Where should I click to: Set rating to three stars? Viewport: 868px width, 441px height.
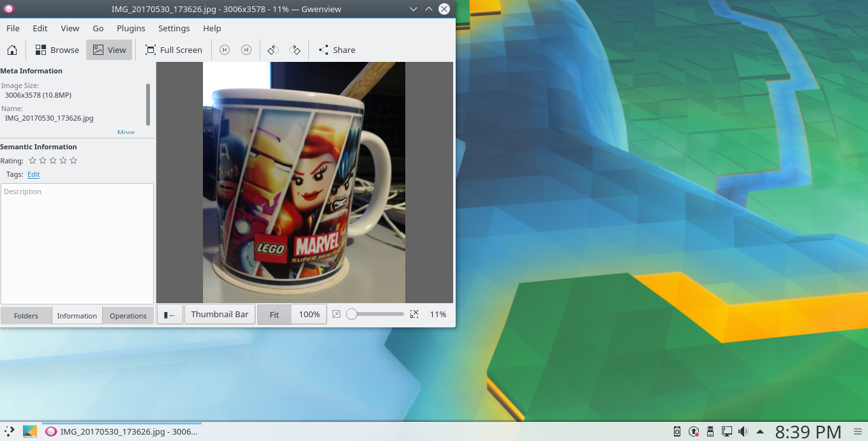(53, 161)
